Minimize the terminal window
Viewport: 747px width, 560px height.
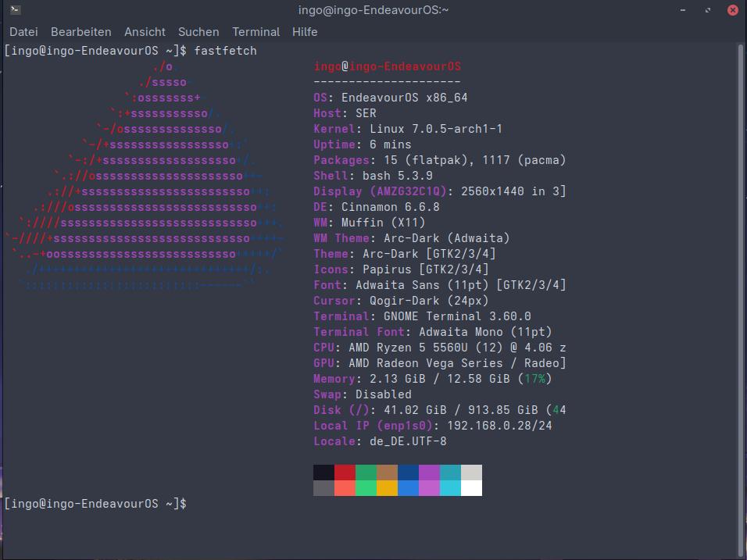point(683,10)
